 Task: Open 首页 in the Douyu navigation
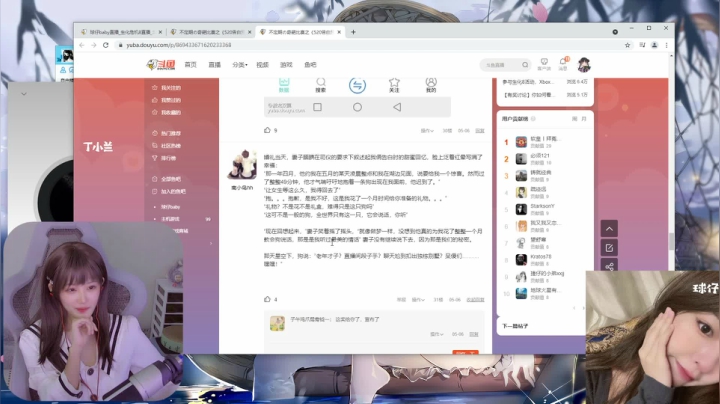[191, 65]
